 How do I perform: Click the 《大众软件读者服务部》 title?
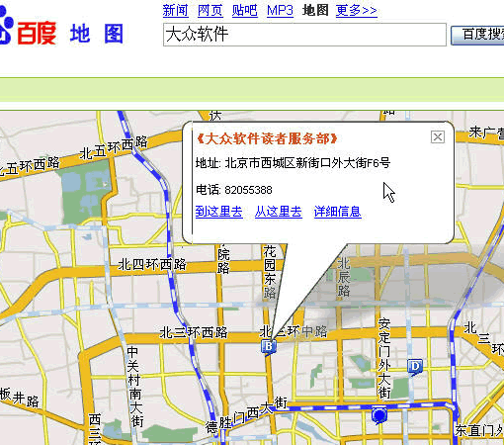point(267,138)
